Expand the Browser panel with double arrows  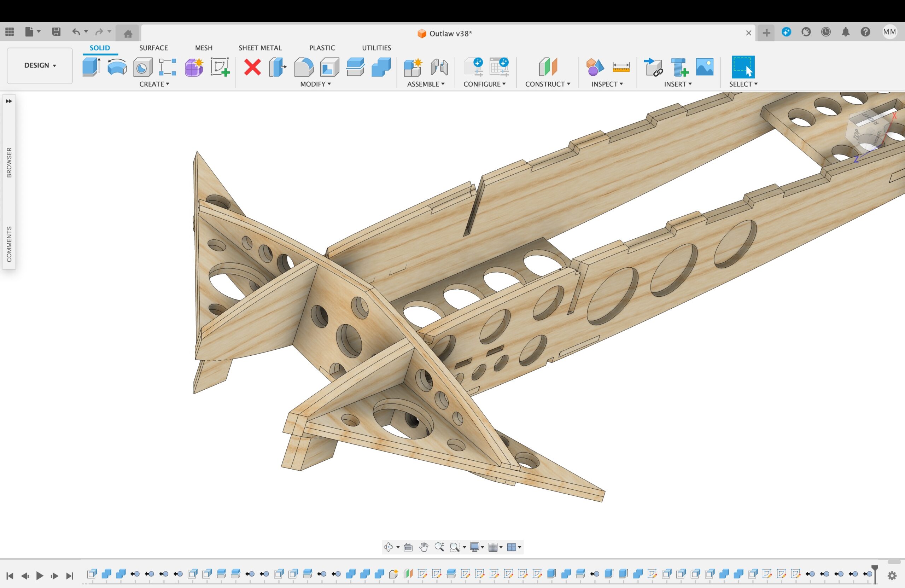click(x=9, y=101)
